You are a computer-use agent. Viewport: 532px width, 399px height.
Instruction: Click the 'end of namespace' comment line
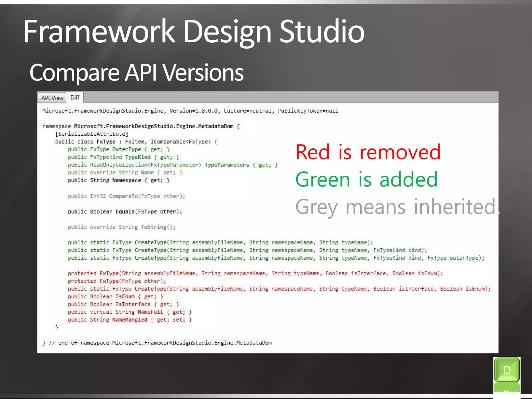[x=157, y=343]
